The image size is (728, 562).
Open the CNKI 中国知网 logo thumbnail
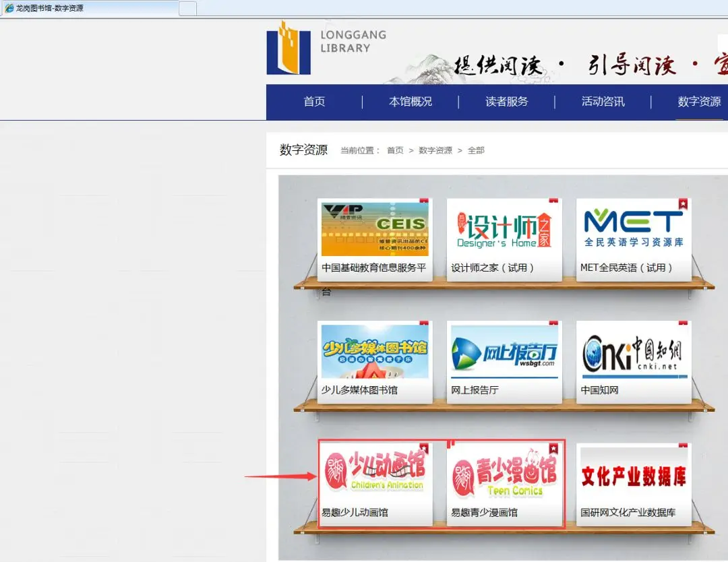click(x=634, y=352)
